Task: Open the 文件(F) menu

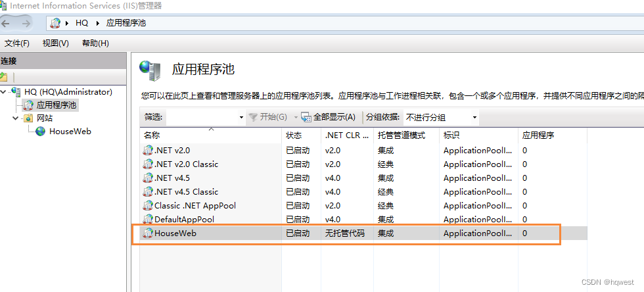Action: pos(16,43)
